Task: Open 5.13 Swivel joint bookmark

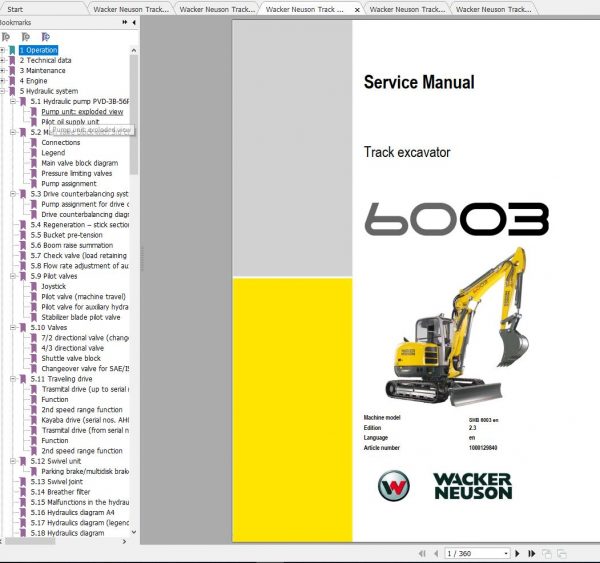Action: [57, 482]
